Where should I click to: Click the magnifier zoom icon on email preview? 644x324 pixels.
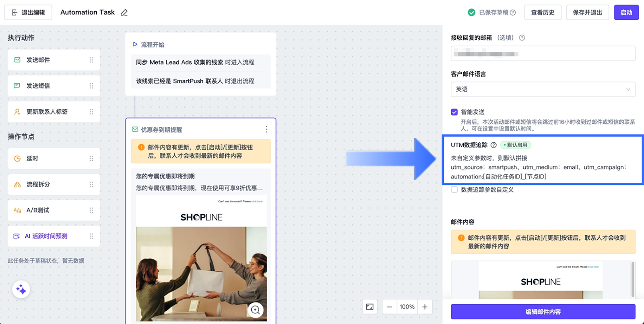tap(255, 309)
